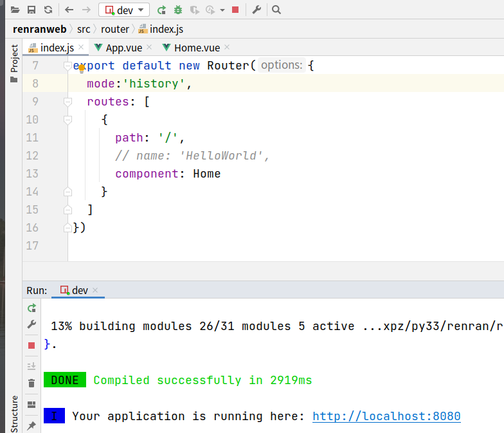Click the '13% building modules' console line
Image resolution: width=504 pixels, height=433 pixels.
pyautogui.click(x=276, y=326)
